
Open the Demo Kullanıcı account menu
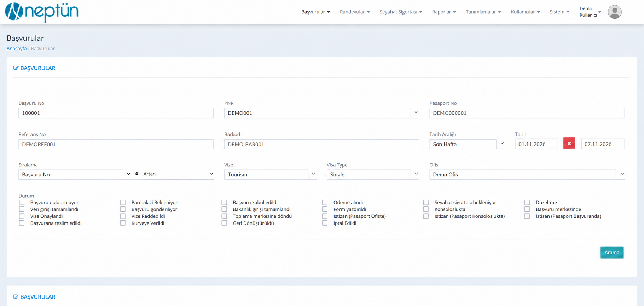[590, 12]
